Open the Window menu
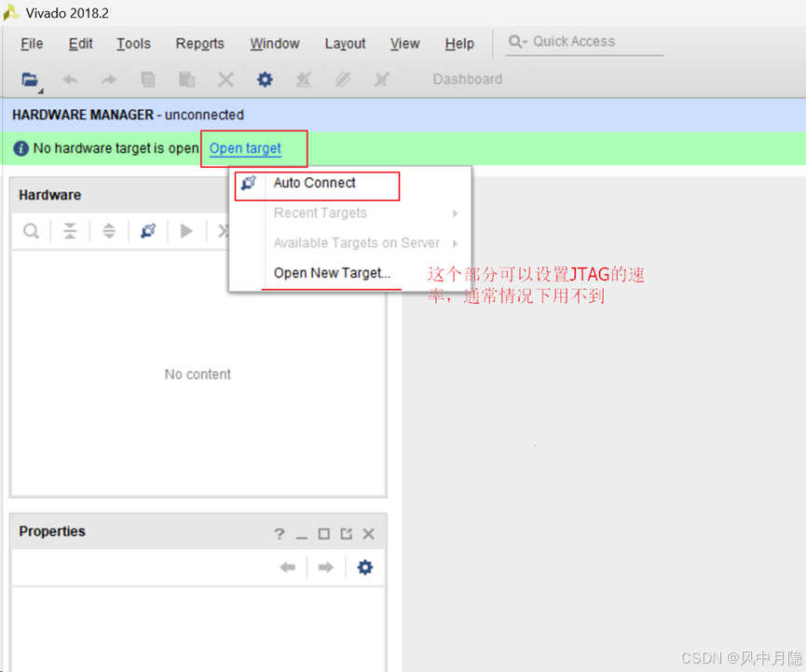 [275, 44]
